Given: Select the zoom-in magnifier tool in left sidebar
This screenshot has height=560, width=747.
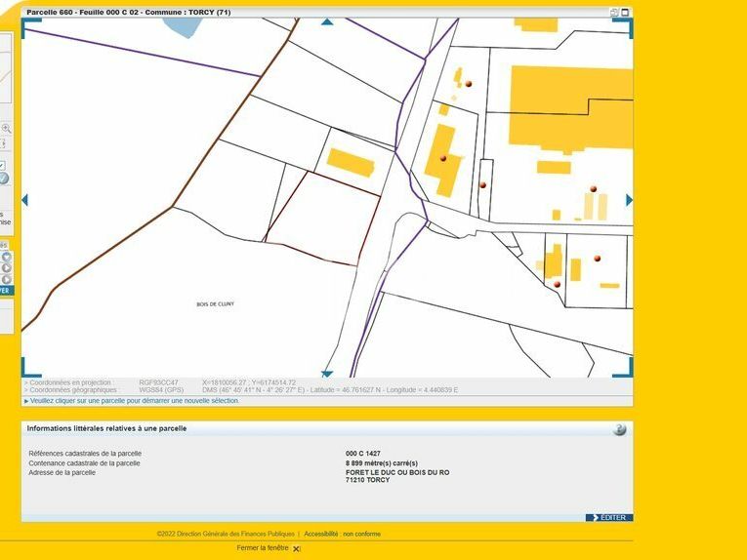Looking at the screenshot, I should pyautogui.click(x=6, y=129).
